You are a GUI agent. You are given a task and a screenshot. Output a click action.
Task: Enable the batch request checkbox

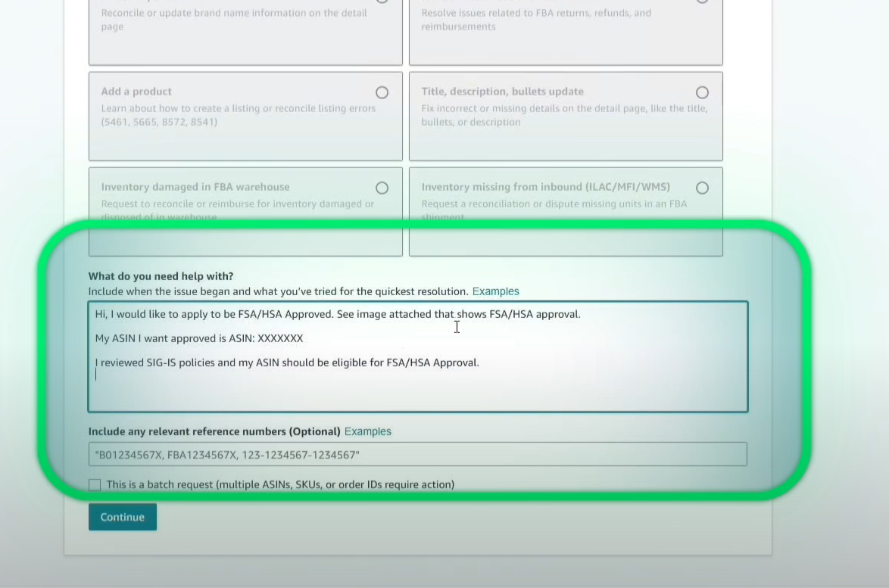pos(95,484)
